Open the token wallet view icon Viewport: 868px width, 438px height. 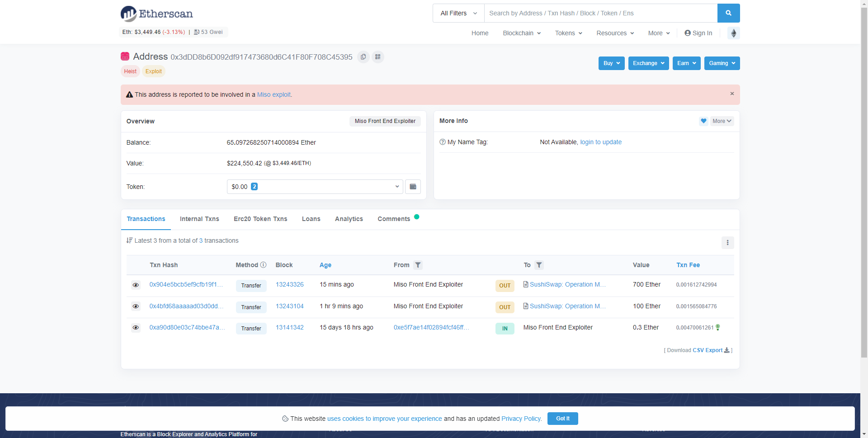[x=412, y=187]
